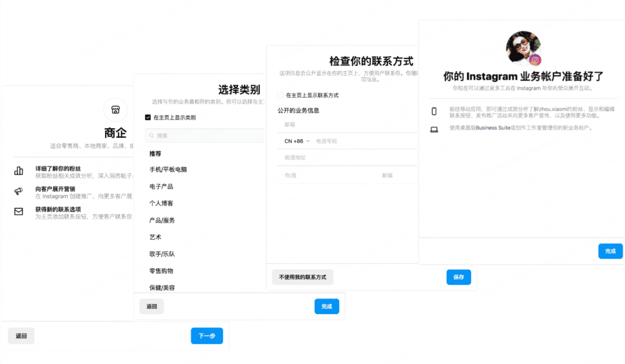Click the megaphone icon beside 向客户展开营销
This screenshot has height=364, width=625.
(19, 191)
